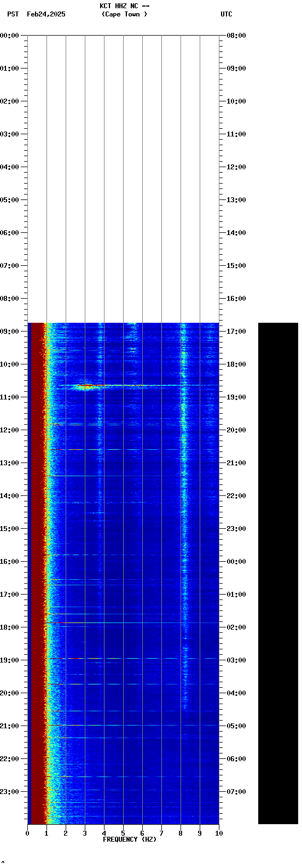This screenshot has height=868, width=302.
Task: Click the 10:00 UTC time label
Action: tap(236, 101)
